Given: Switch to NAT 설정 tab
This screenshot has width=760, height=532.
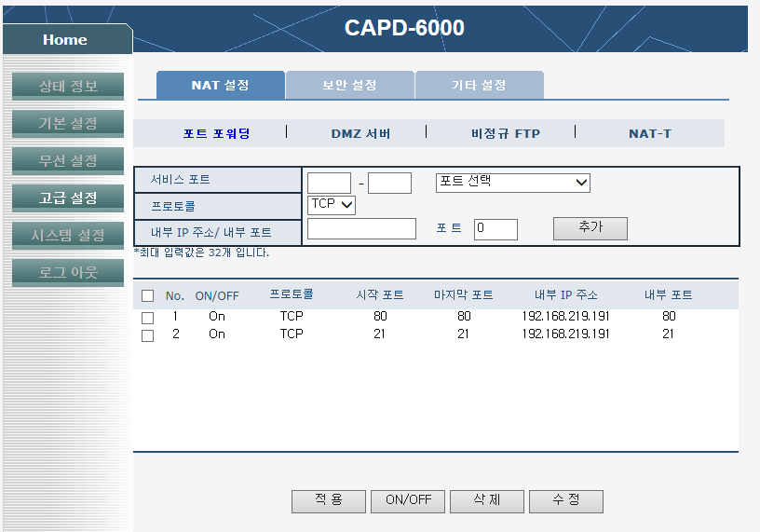Looking at the screenshot, I should tap(221, 85).
